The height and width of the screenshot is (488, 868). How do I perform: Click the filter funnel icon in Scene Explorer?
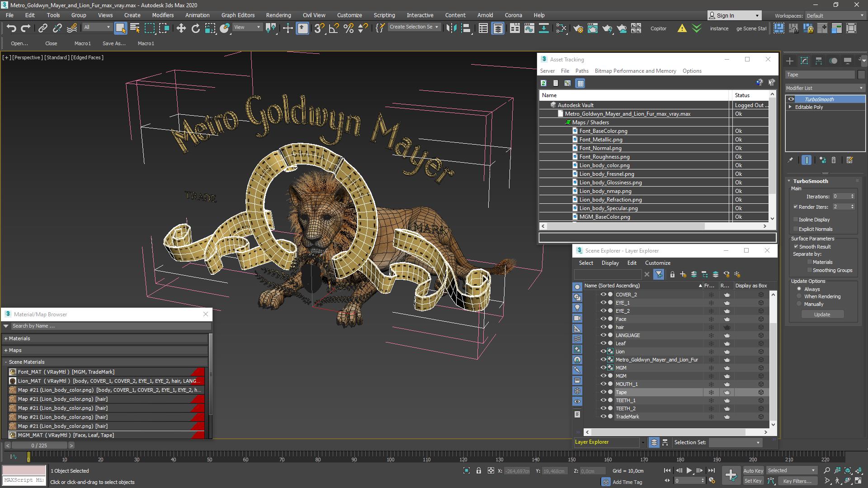point(659,274)
